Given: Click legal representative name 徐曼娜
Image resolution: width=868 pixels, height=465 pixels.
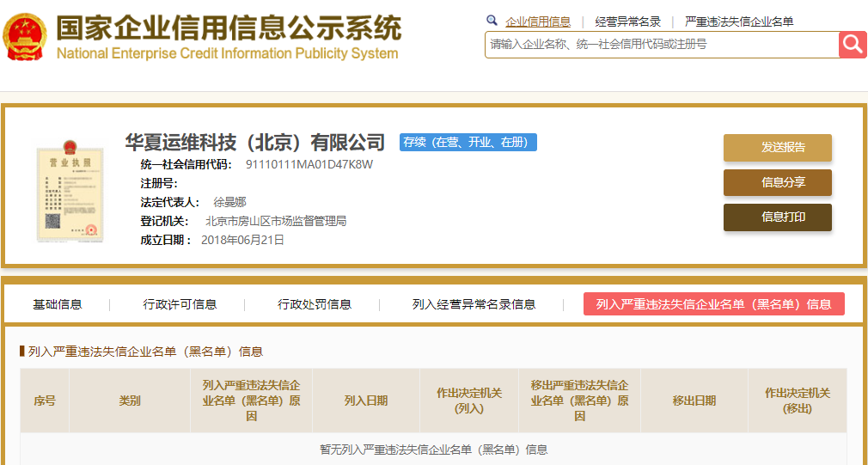Looking at the screenshot, I should click(x=229, y=202).
